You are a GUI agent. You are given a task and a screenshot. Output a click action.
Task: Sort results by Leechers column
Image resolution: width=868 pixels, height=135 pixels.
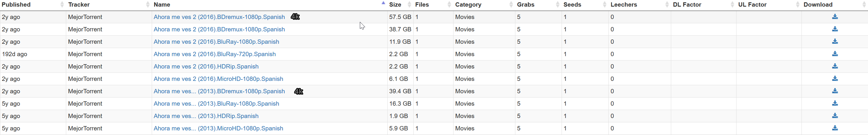[624, 5]
